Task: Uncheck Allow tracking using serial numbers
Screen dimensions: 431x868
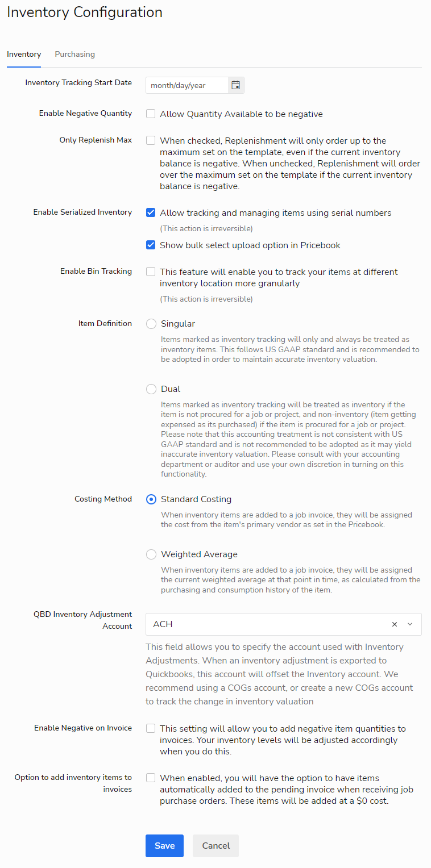Action: pos(151,212)
